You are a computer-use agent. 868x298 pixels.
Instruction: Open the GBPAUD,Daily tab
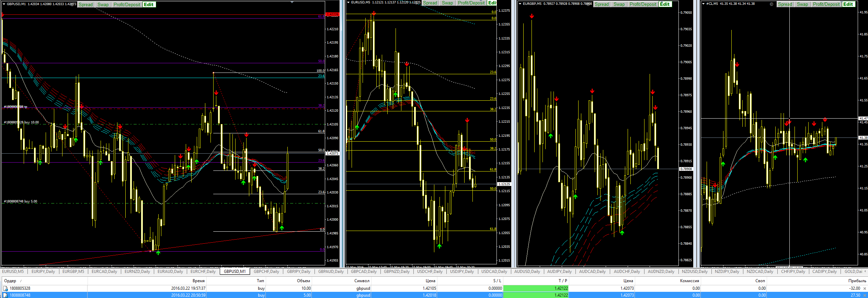331,272
